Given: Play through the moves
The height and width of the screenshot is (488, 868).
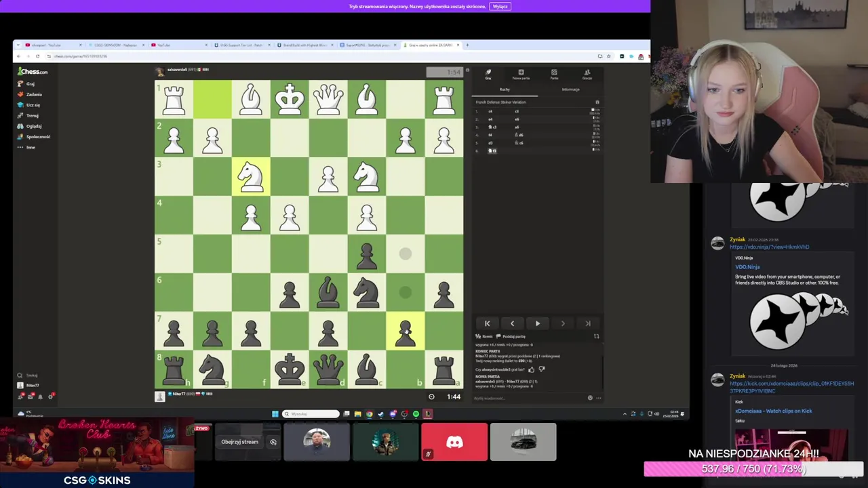Looking at the screenshot, I should (537, 323).
